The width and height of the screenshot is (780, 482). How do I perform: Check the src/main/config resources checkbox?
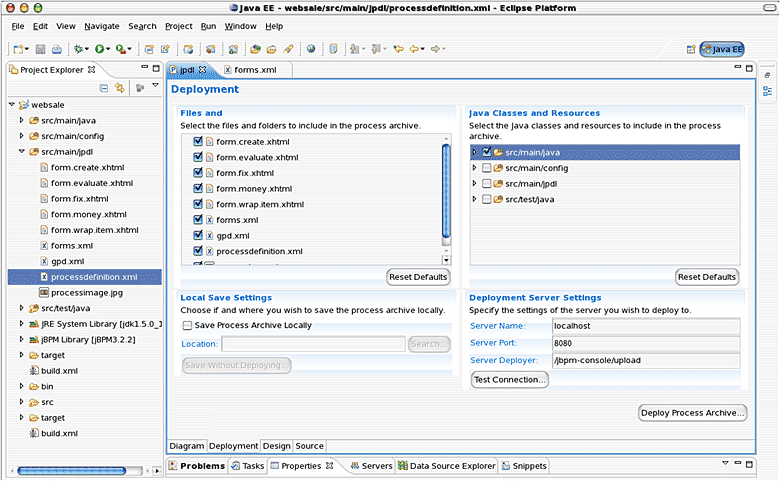click(487, 168)
